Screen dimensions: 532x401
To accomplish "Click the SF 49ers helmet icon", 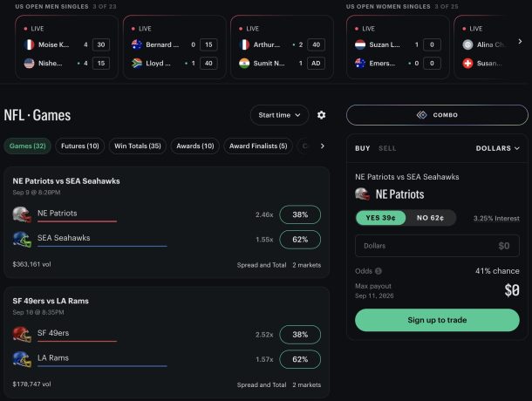I will [22, 334].
